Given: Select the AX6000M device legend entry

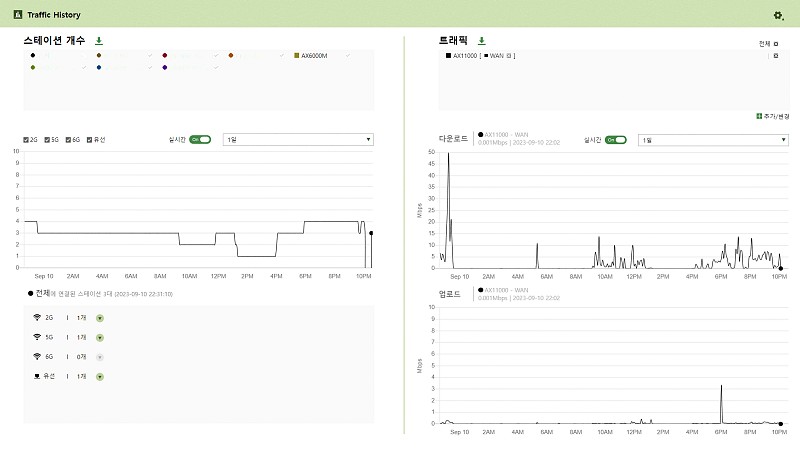Looking at the screenshot, I should pyautogui.click(x=312, y=56).
